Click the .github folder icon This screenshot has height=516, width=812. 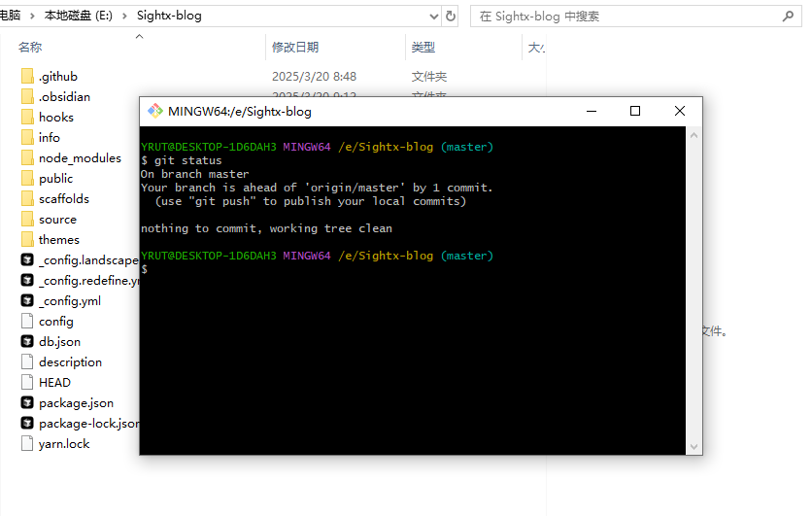pos(27,76)
